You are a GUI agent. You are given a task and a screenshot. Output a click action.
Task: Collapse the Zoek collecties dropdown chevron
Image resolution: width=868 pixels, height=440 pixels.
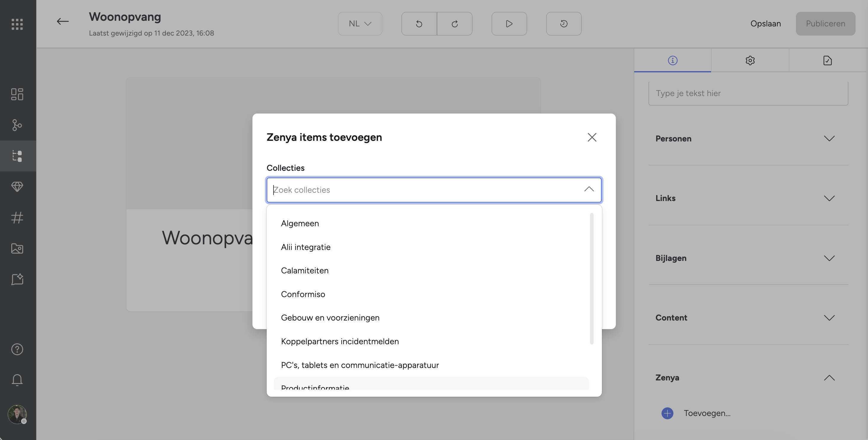coord(589,190)
